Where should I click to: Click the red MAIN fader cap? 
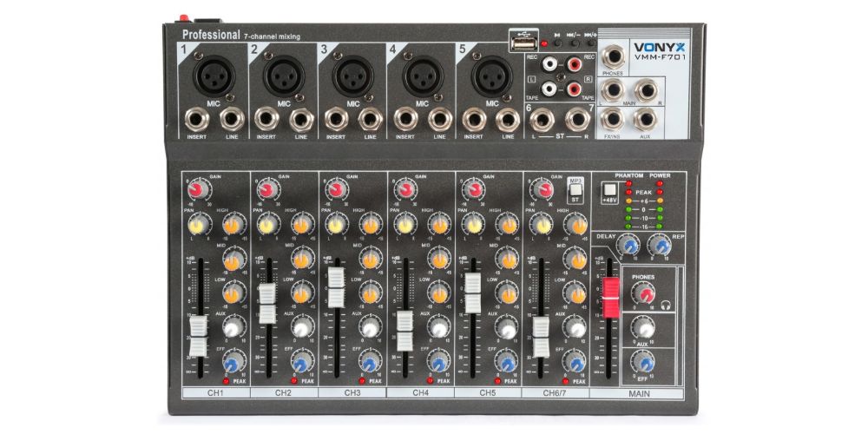(610, 298)
